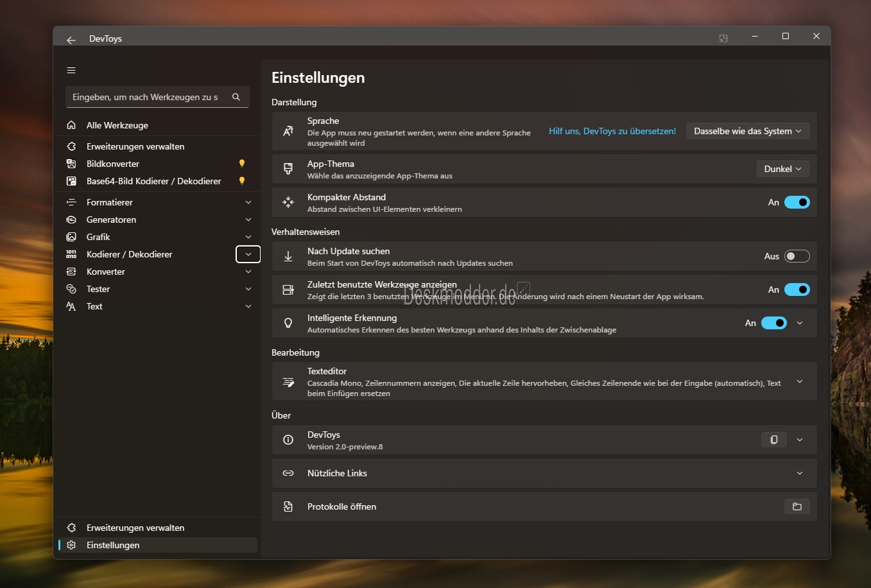Open Alle Werkzeuge in sidebar
This screenshot has height=588, width=871.
pyautogui.click(x=158, y=125)
